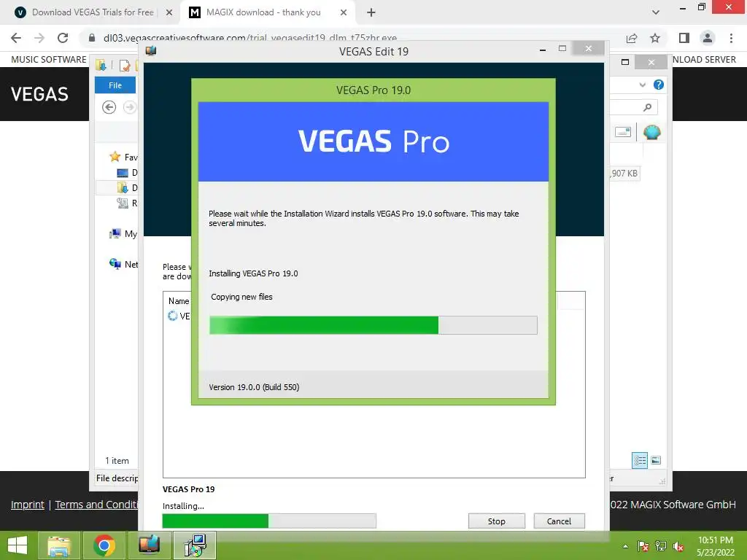Image resolution: width=747 pixels, height=560 pixels.
Task: Open the volume tray icon
Action: 678,545
